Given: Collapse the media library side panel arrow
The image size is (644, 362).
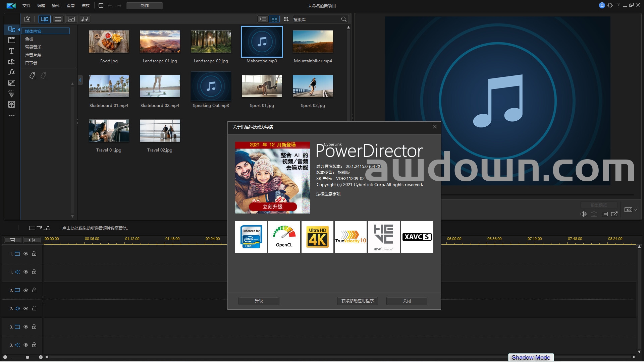Looking at the screenshot, I should point(80,80).
